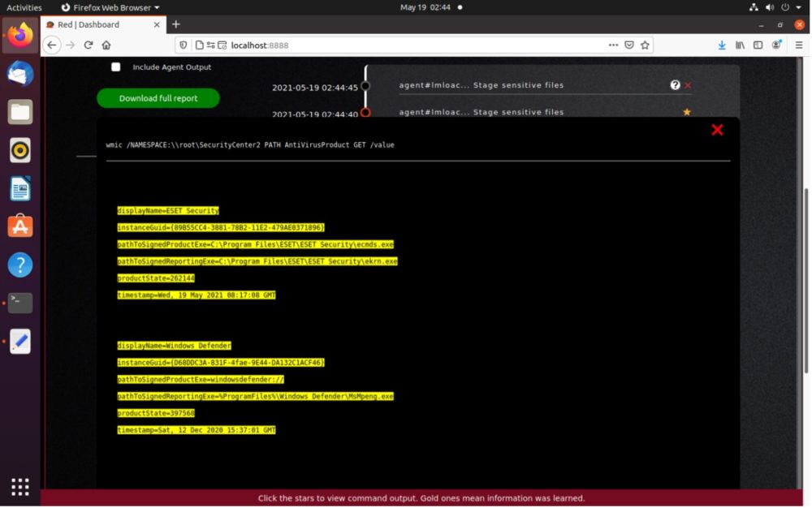812x508 pixels.
Task: Click 'productState=262144' line
Action: (156, 278)
